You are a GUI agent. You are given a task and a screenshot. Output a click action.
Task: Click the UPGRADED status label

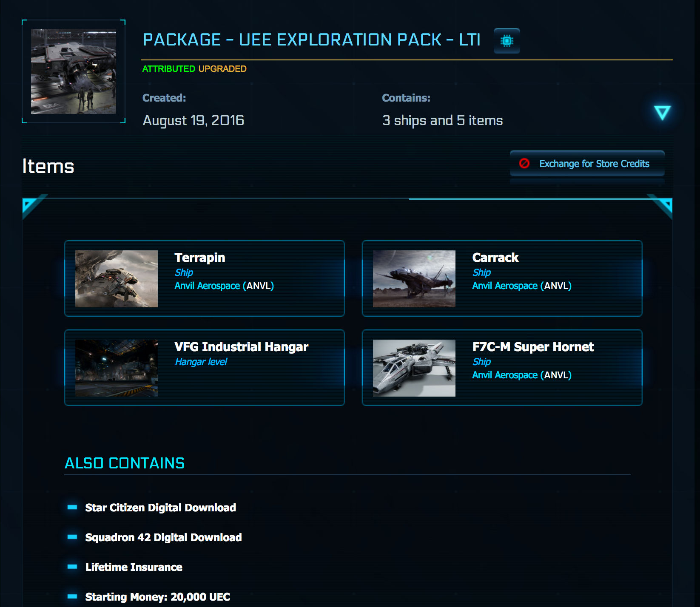tap(222, 69)
